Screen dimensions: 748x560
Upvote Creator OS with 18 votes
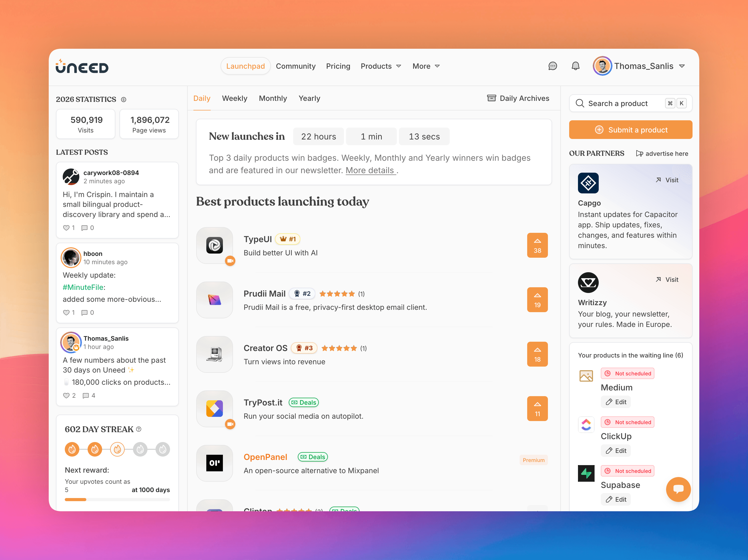[x=537, y=354]
